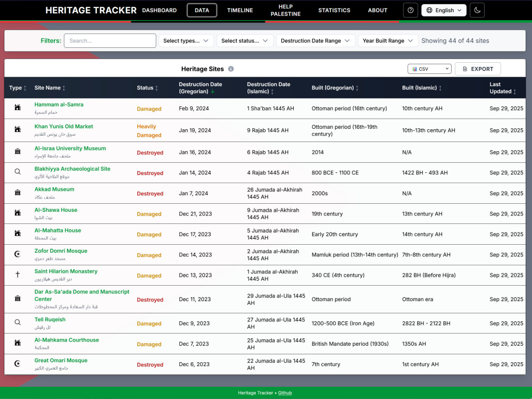Click the magnifier icon for Tell Ruqeish

(x=18, y=322)
